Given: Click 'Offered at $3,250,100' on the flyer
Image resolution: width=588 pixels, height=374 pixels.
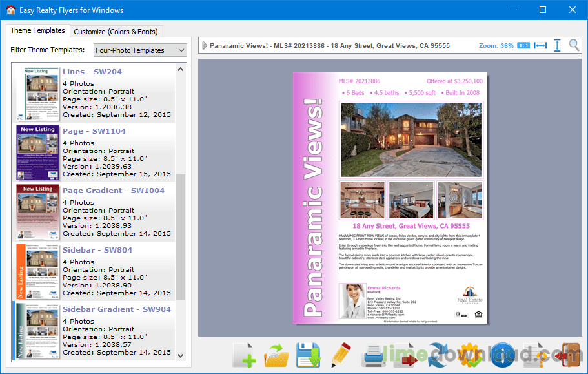Looking at the screenshot, I should click(x=454, y=81).
